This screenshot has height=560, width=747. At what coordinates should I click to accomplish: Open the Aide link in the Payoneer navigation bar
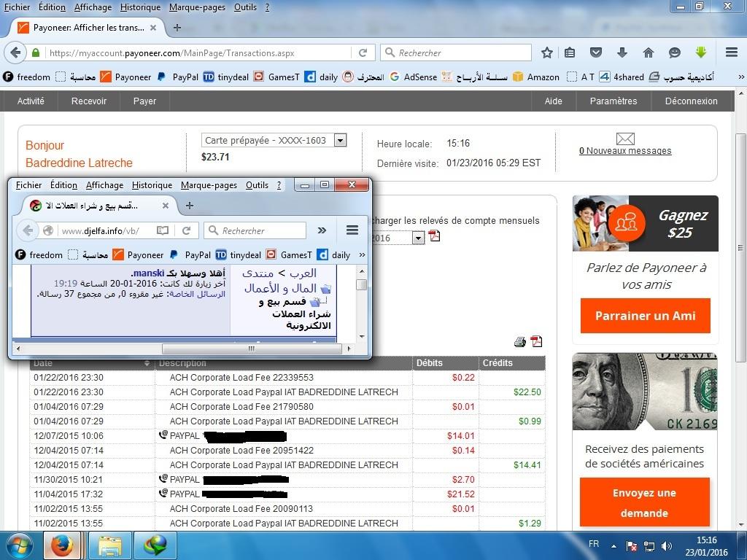pos(553,101)
